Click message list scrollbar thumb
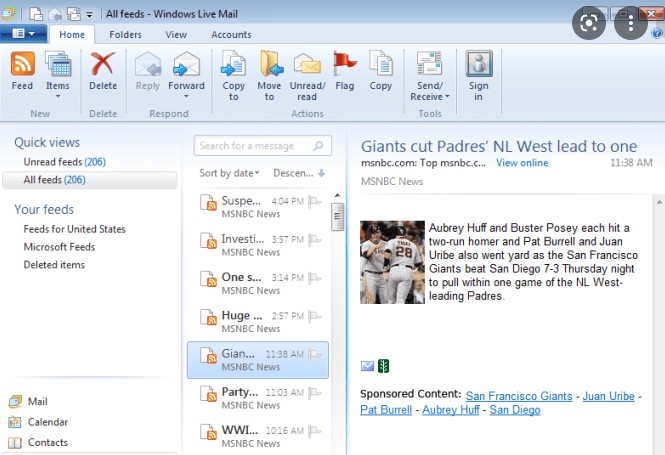Image resolution: width=665 pixels, height=455 pixels. (x=338, y=217)
